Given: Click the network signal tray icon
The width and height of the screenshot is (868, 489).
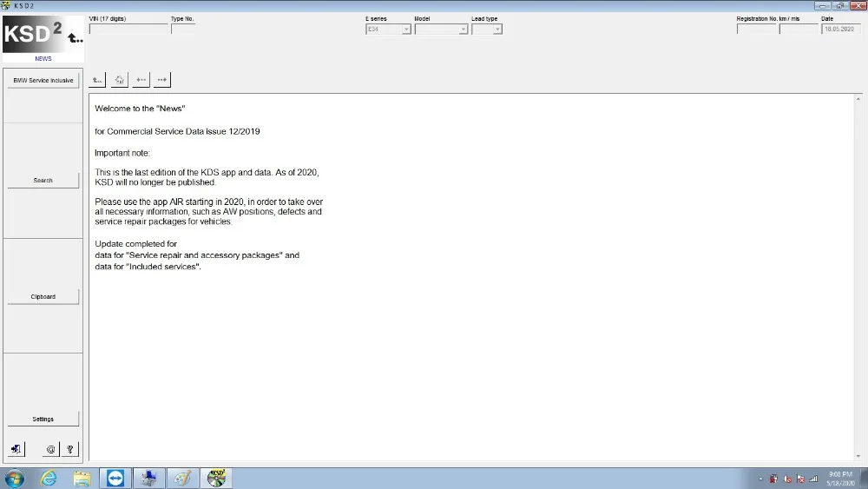Looking at the screenshot, I should coord(813,479).
